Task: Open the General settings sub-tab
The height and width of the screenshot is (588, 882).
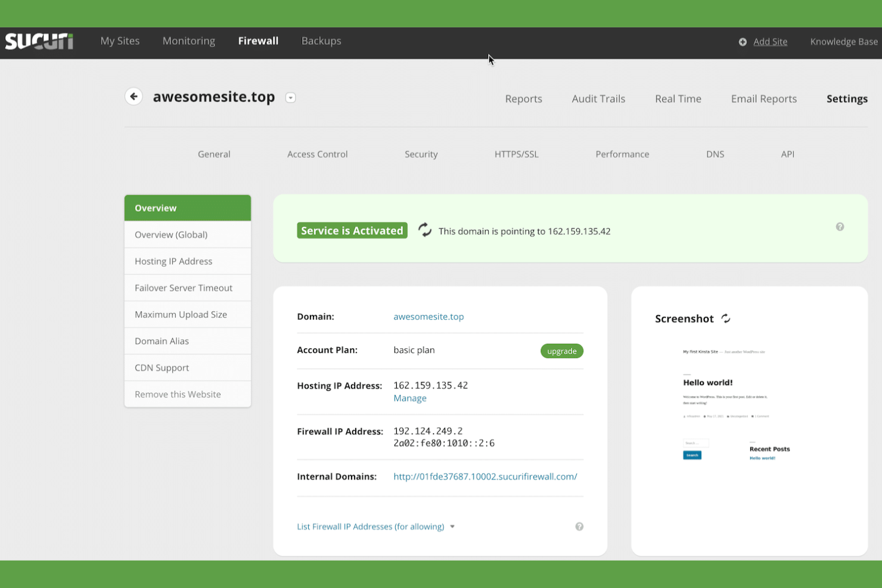Action: [x=214, y=154]
